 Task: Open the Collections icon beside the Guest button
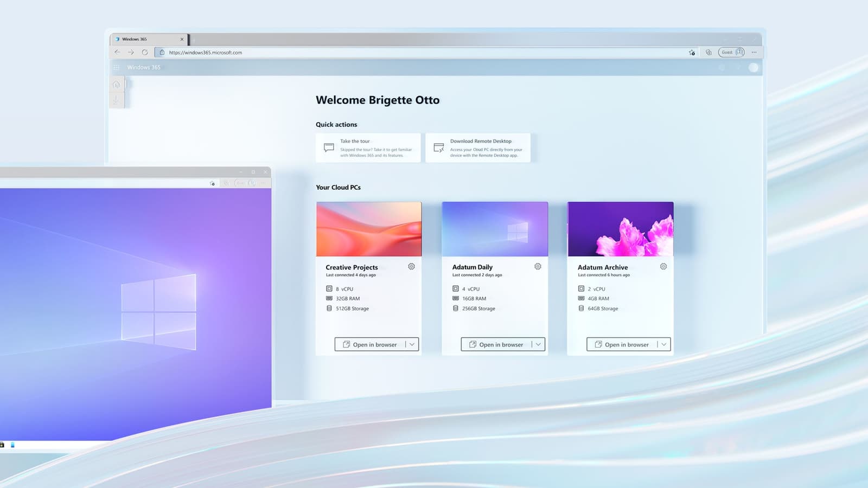[x=709, y=53]
